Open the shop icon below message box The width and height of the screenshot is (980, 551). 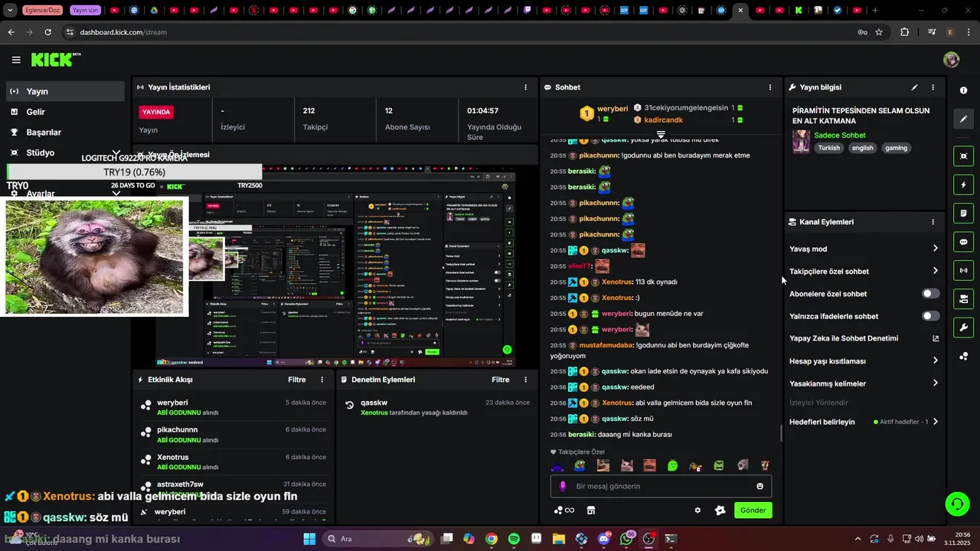[x=591, y=510]
